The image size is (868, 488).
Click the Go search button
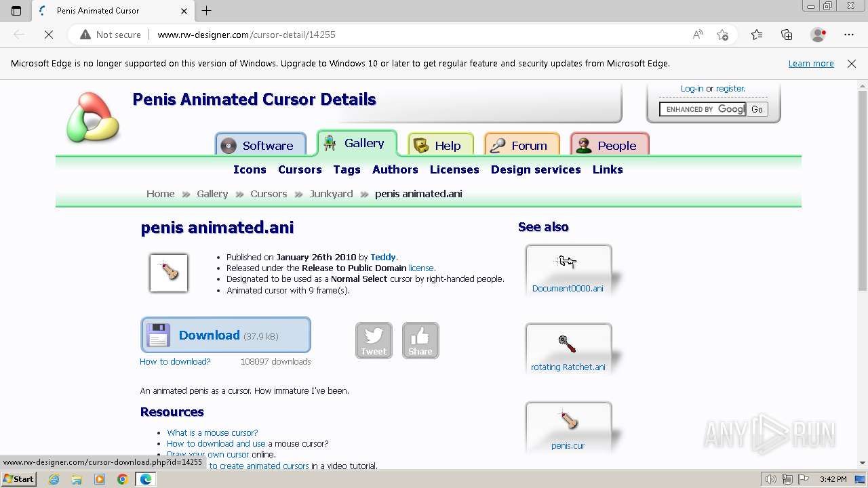[x=757, y=109]
